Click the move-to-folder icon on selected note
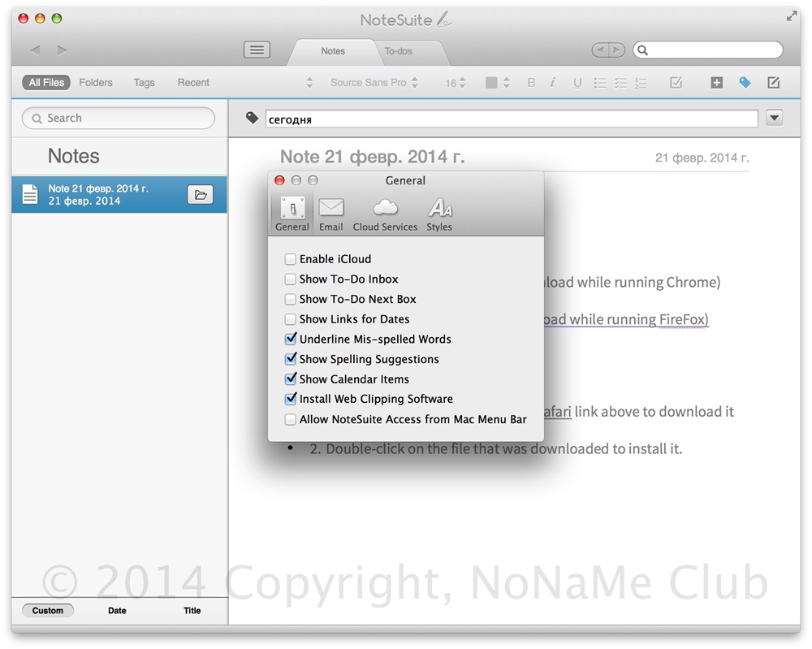The image size is (812, 649). pos(201,195)
